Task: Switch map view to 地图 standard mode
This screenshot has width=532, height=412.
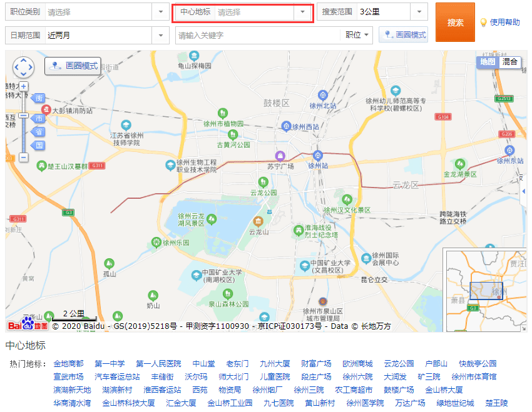Action: click(488, 62)
